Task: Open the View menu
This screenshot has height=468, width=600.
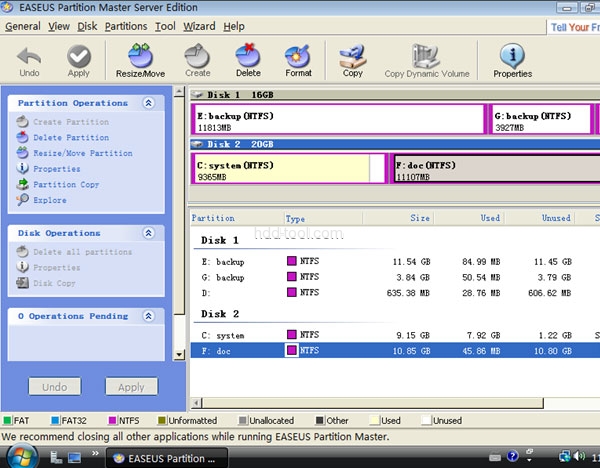Action: [x=59, y=26]
